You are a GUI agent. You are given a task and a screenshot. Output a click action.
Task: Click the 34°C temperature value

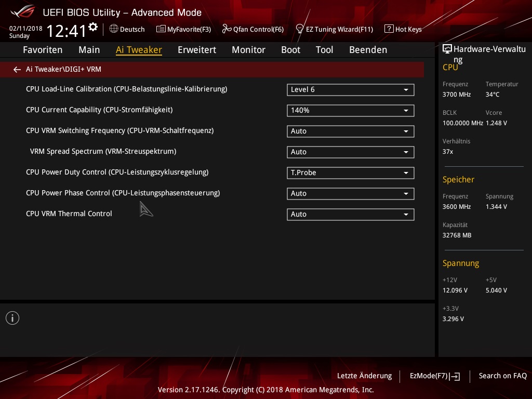[493, 95]
